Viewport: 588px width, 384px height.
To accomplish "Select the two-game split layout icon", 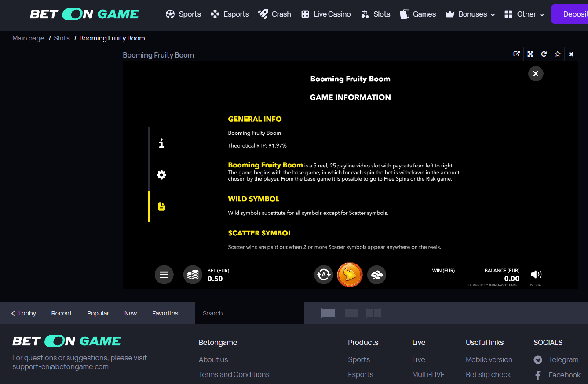I will (x=351, y=313).
